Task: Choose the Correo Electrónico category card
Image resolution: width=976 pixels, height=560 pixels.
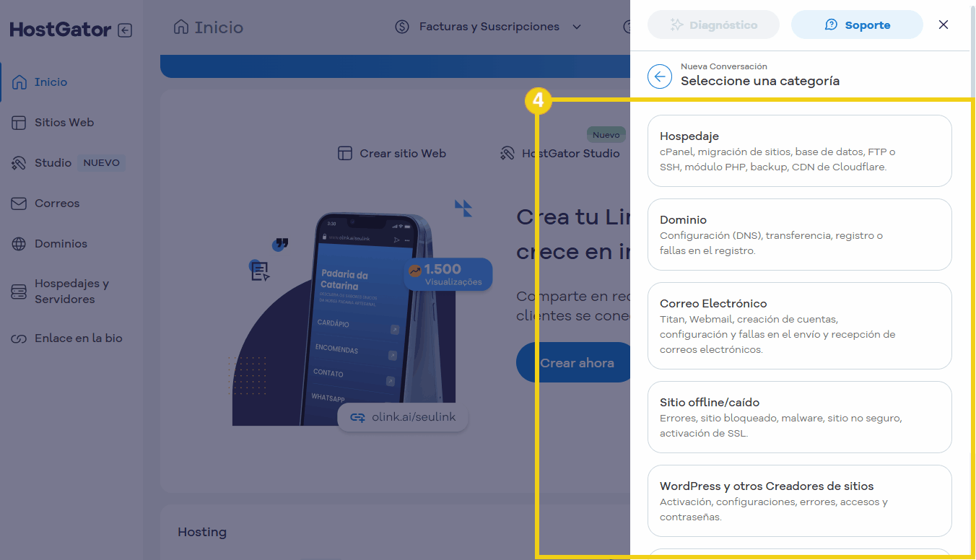Action: click(799, 326)
